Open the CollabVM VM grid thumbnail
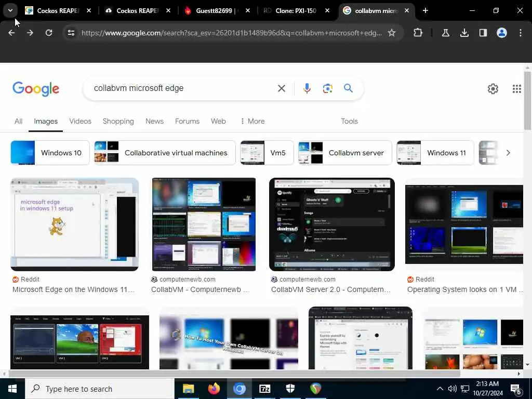 tap(204, 224)
